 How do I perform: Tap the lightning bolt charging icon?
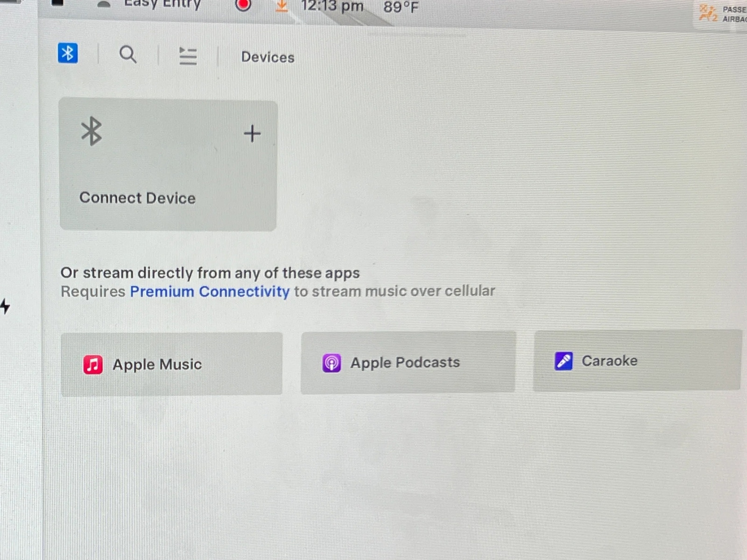[x=5, y=306]
